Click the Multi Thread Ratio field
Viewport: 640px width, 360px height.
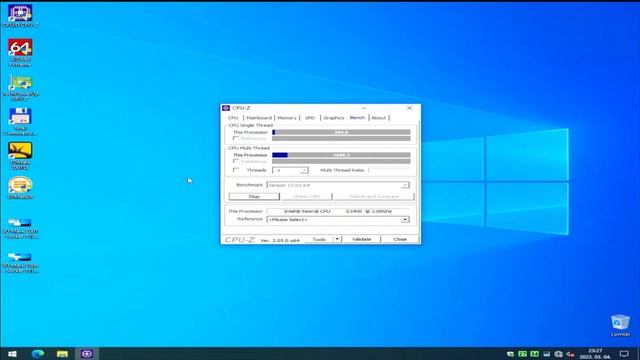click(x=389, y=170)
